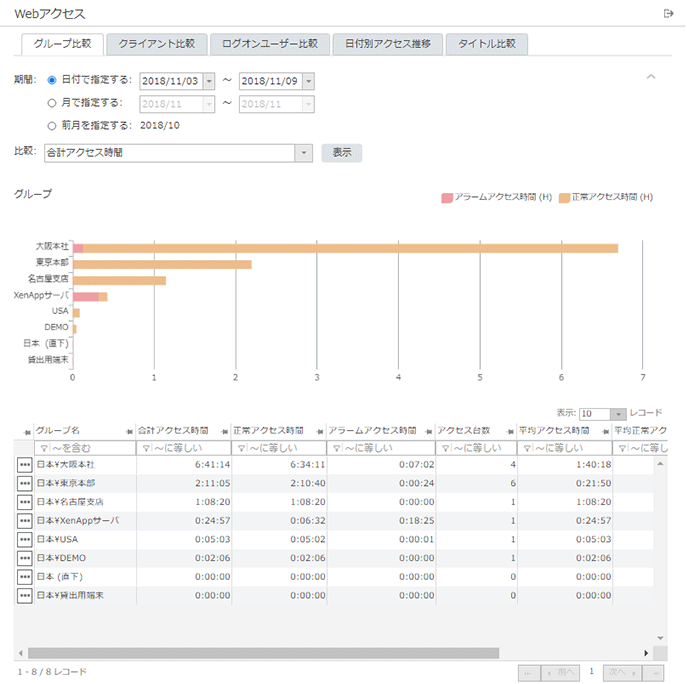
Task: Open the records-per-page dropdown showing 10
Action: 618,413
